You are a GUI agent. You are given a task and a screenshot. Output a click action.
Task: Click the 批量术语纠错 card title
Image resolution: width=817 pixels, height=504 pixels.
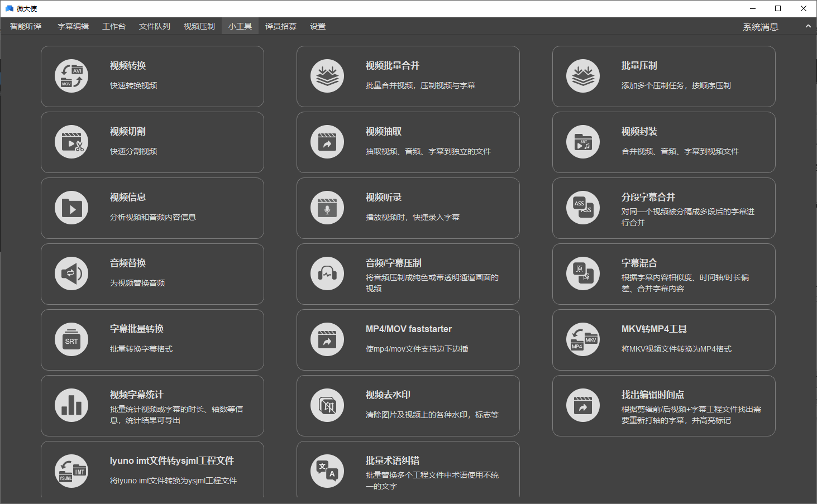point(393,461)
